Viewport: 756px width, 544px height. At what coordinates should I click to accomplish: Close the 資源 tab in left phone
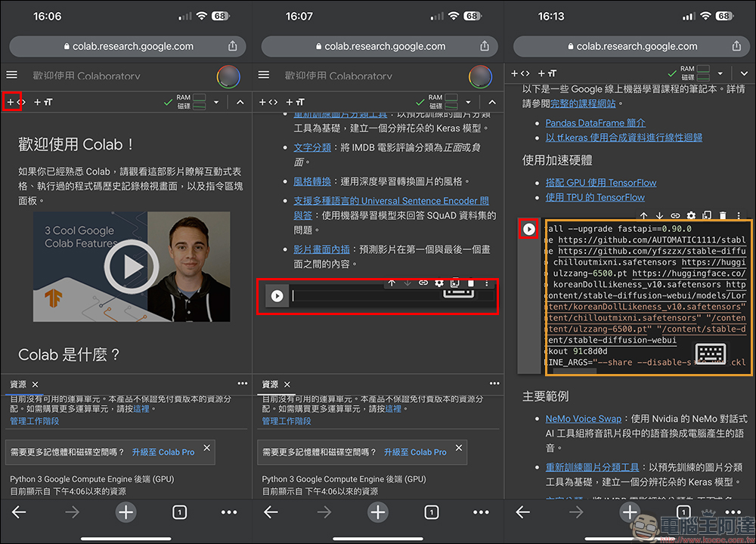(x=36, y=385)
